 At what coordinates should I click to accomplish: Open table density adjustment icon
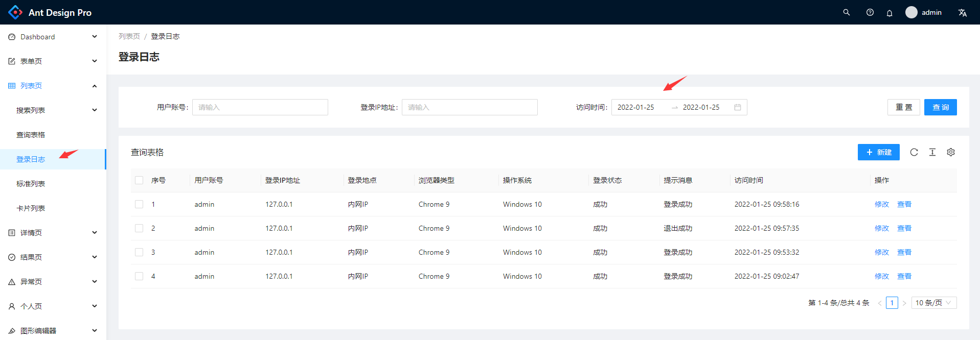tap(932, 152)
